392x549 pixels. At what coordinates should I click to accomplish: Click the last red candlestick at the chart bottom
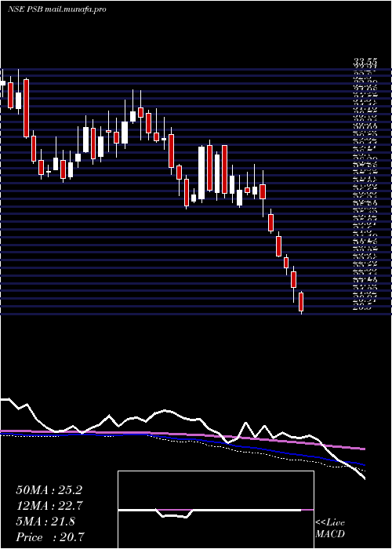click(x=301, y=302)
